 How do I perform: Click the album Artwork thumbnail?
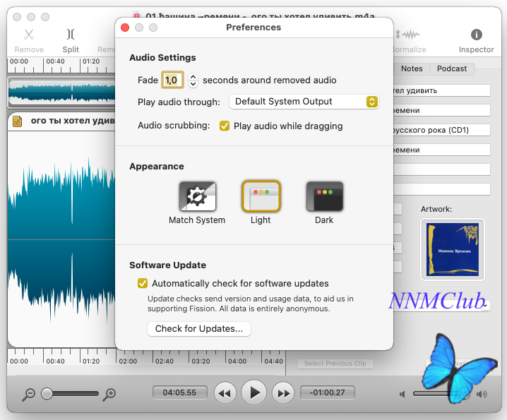click(453, 249)
